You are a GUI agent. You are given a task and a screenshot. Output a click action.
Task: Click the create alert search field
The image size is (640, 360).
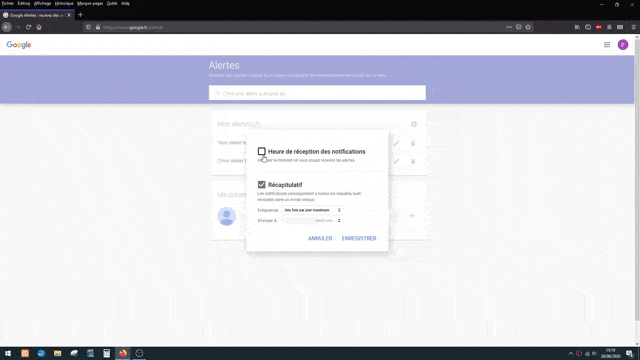(x=317, y=93)
